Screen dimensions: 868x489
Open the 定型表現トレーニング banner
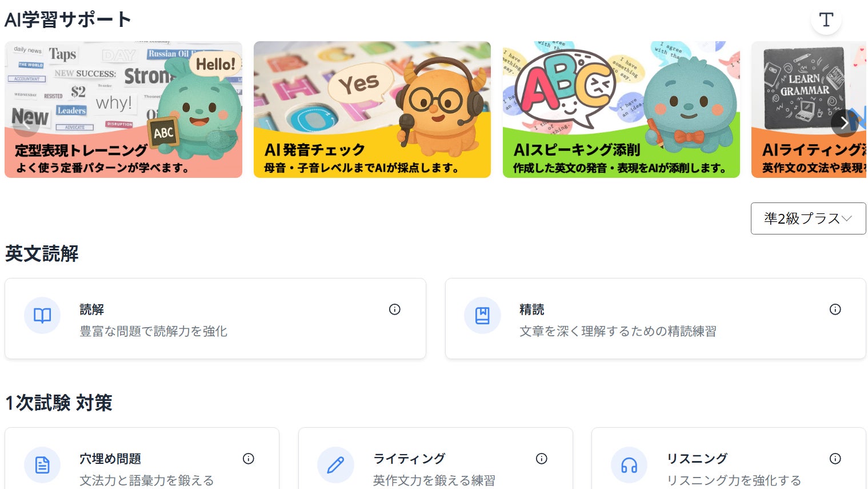[123, 110]
